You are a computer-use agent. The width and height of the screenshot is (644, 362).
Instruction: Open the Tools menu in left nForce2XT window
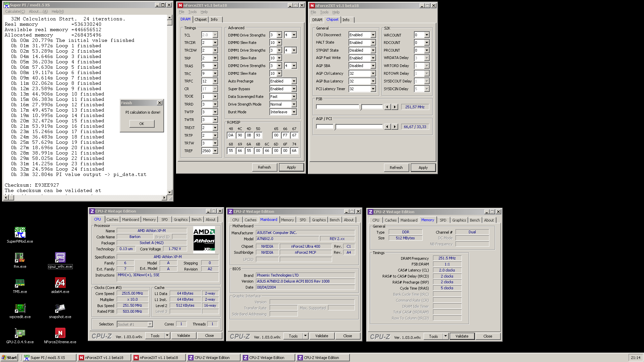point(192,12)
